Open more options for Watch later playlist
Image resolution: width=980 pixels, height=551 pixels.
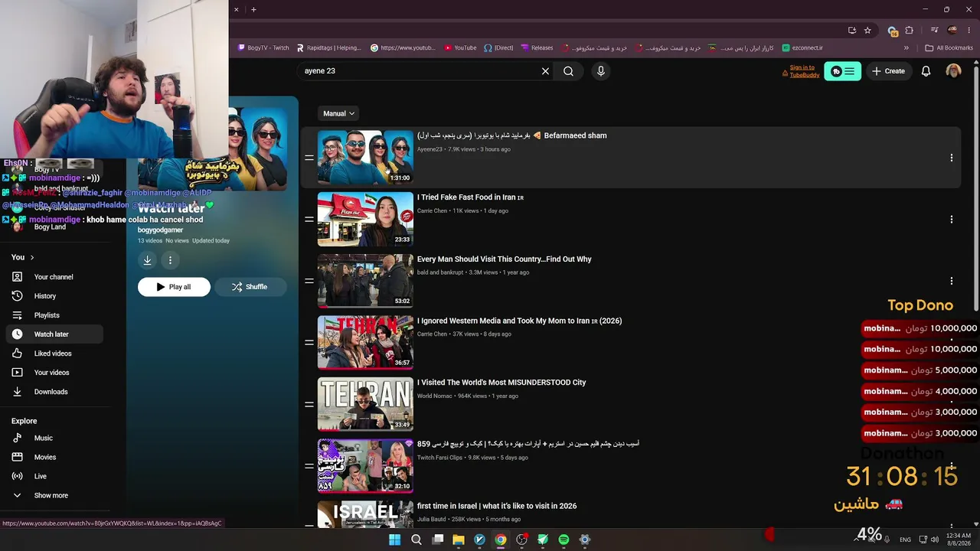tap(170, 260)
